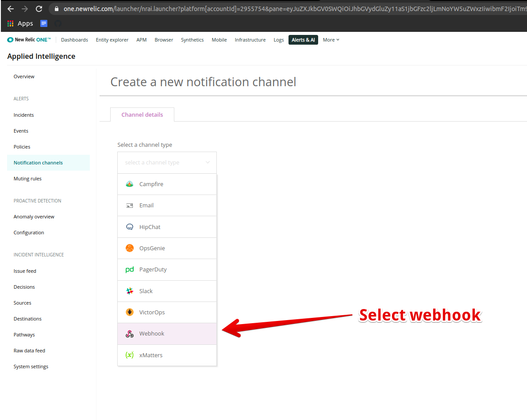Click the browser back arrow

pos(11,9)
